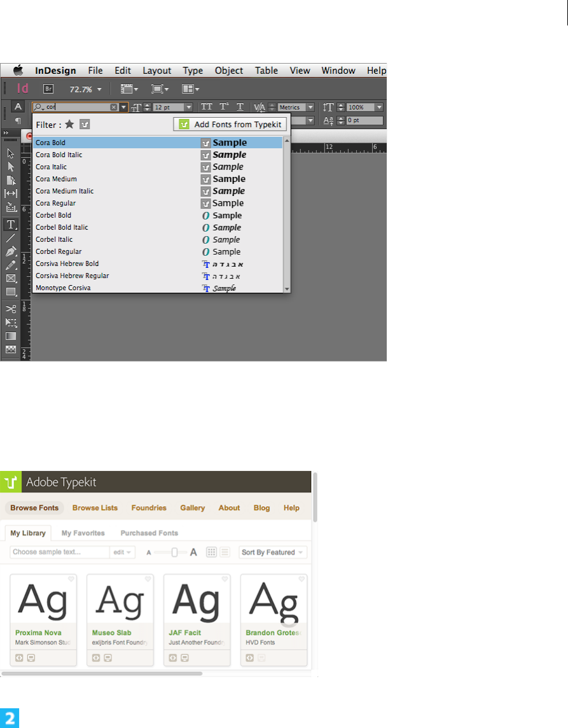Screen dimensions: 568x728
Task: Select Monotype Corsiva font
Action: [158, 288]
